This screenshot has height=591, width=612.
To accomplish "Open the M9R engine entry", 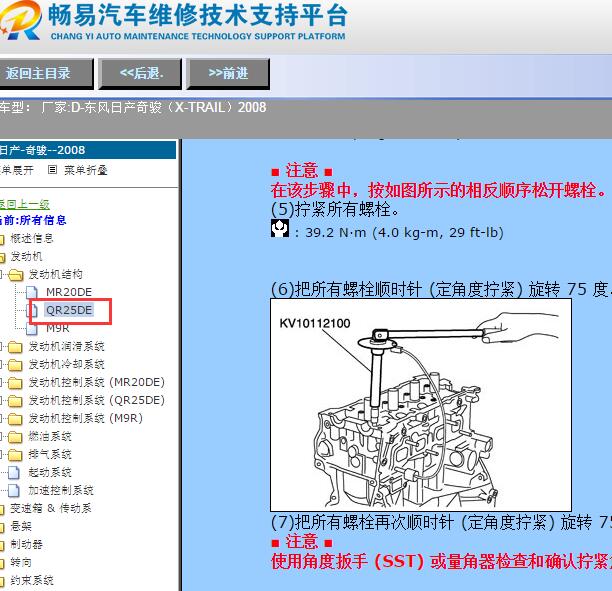I will point(57,328).
